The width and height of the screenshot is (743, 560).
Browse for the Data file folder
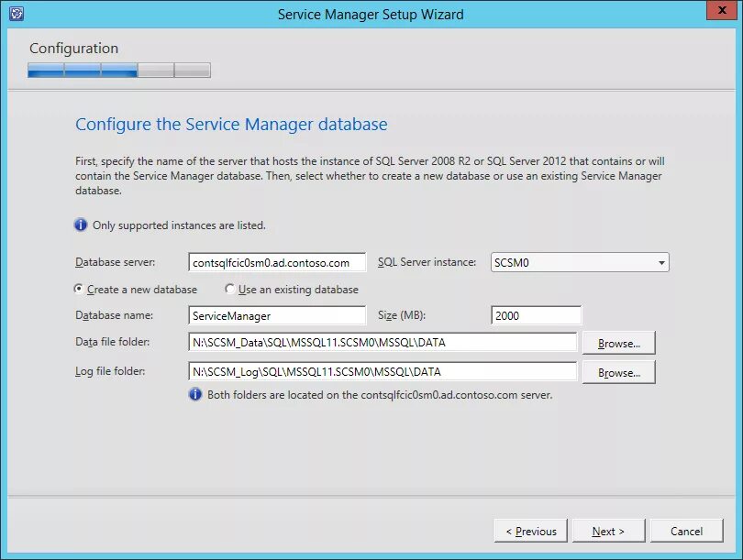(618, 344)
